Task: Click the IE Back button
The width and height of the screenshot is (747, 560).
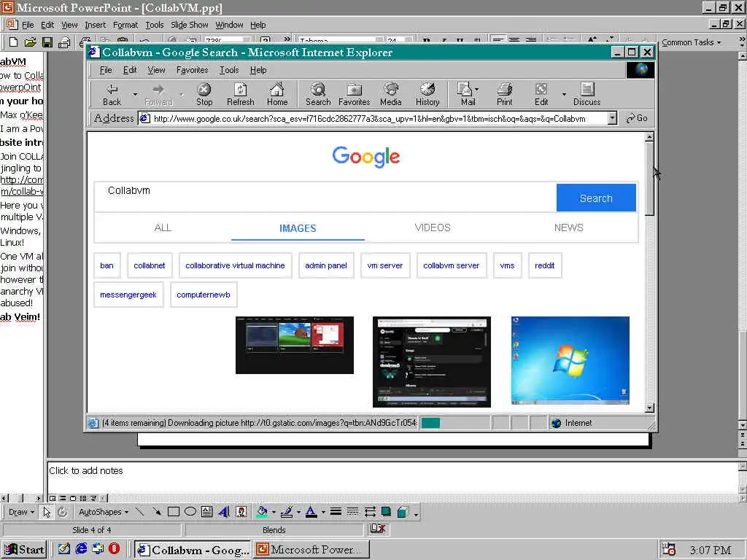Action: pyautogui.click(x=112, y=94)
